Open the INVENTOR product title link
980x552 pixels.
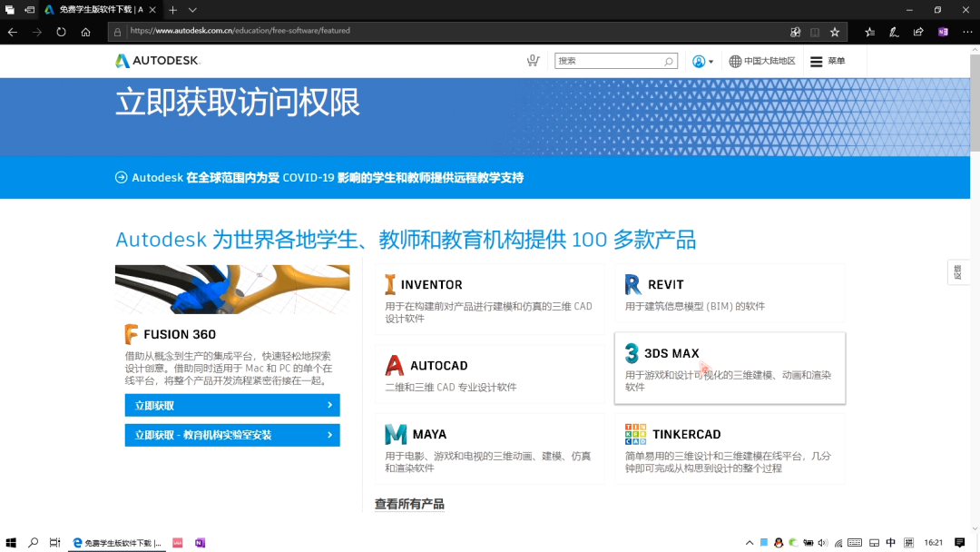tap(431, 284)
